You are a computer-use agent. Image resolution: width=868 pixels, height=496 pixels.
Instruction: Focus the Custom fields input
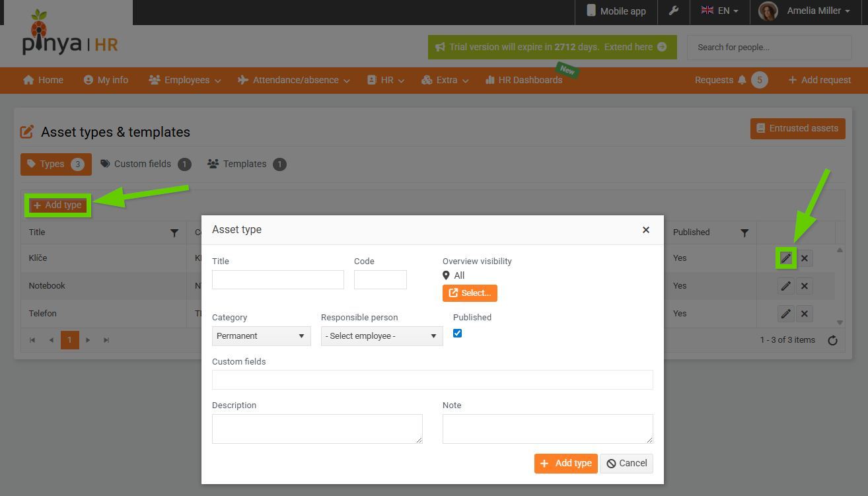tap(433, 380)
